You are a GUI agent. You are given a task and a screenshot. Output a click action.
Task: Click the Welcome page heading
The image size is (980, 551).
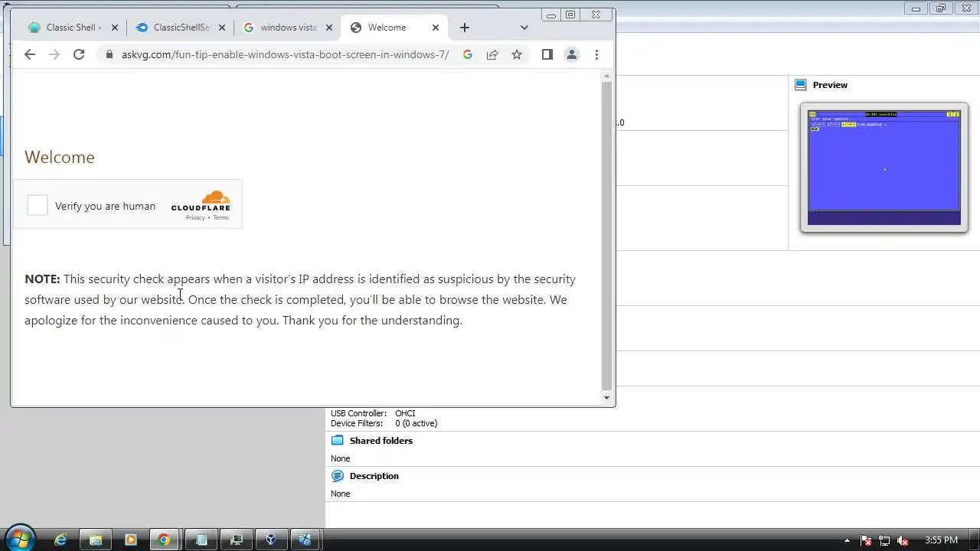(60, 157)
